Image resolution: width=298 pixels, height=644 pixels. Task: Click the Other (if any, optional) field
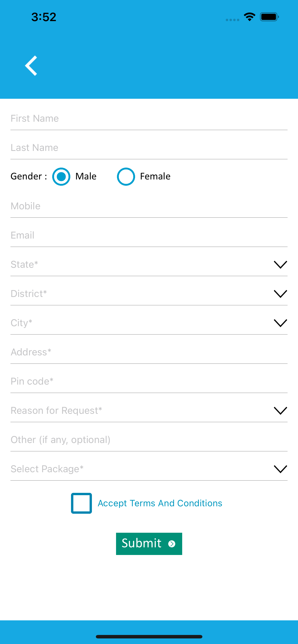(149, 440)
